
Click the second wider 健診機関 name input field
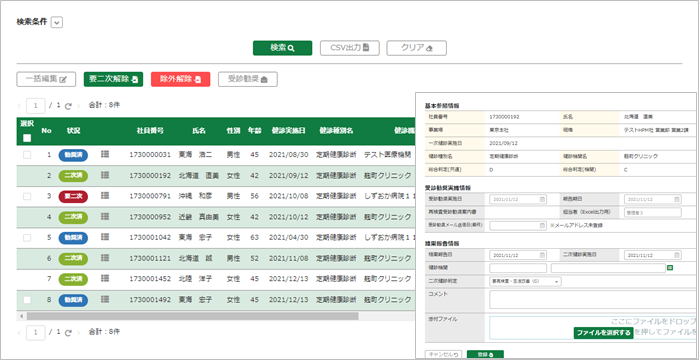pyautogui.click(x=608, y=268)
